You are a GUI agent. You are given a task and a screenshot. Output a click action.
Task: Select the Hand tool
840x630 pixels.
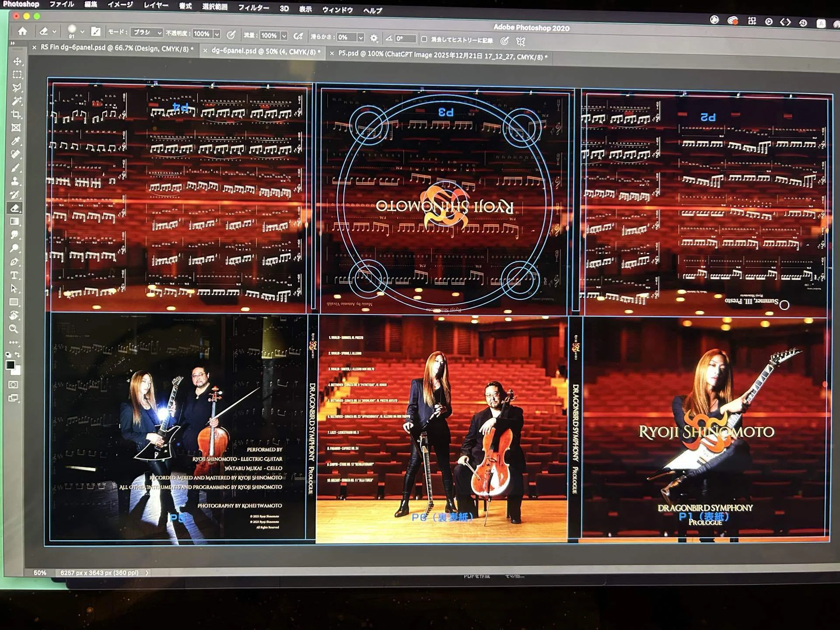point(14,315)
